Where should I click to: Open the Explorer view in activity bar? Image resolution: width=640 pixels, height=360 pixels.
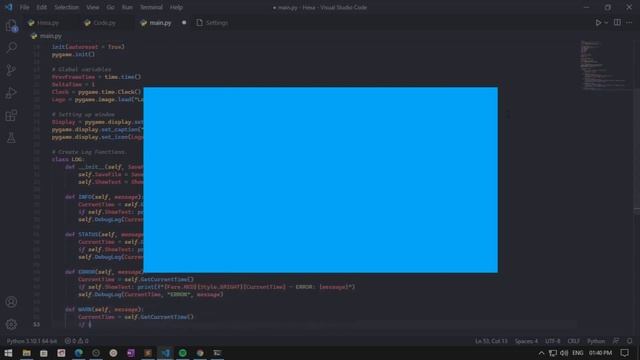pos(11,26)
